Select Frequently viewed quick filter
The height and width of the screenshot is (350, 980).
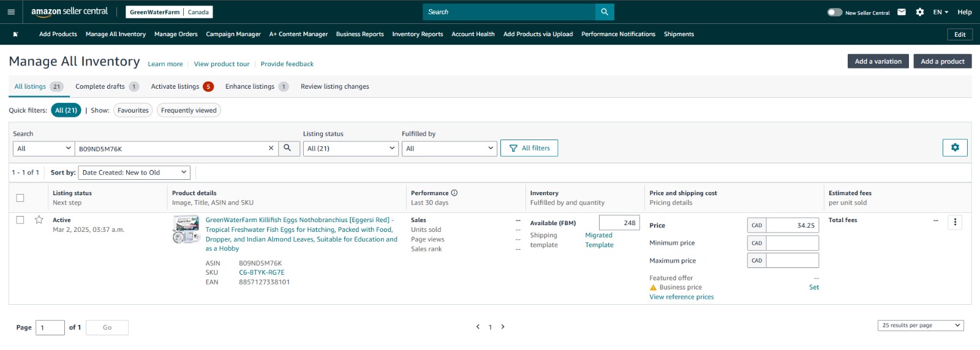189,110
